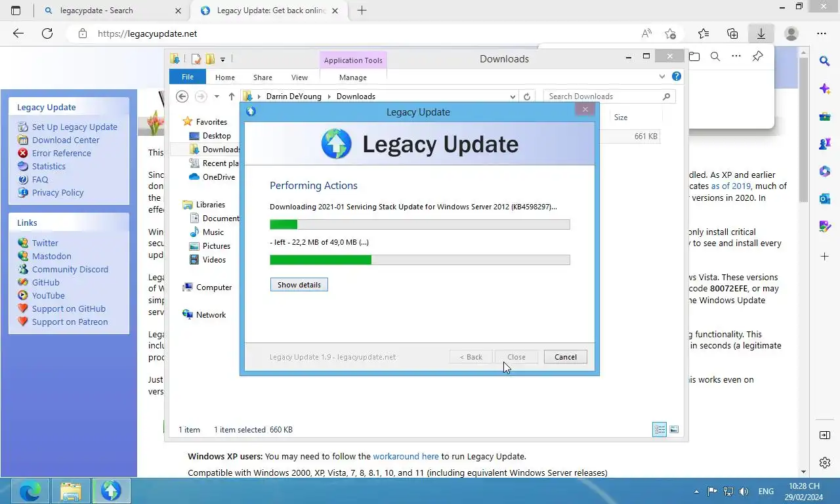Switch to Share ribbon tab
This screenshot has height=504, width=840.
click(262, 77)
